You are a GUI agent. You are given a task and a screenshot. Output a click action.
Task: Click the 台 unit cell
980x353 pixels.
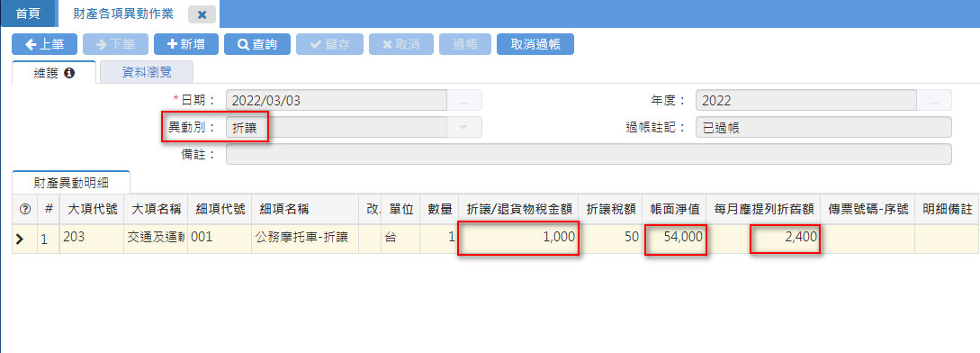[x=400, y=240]
